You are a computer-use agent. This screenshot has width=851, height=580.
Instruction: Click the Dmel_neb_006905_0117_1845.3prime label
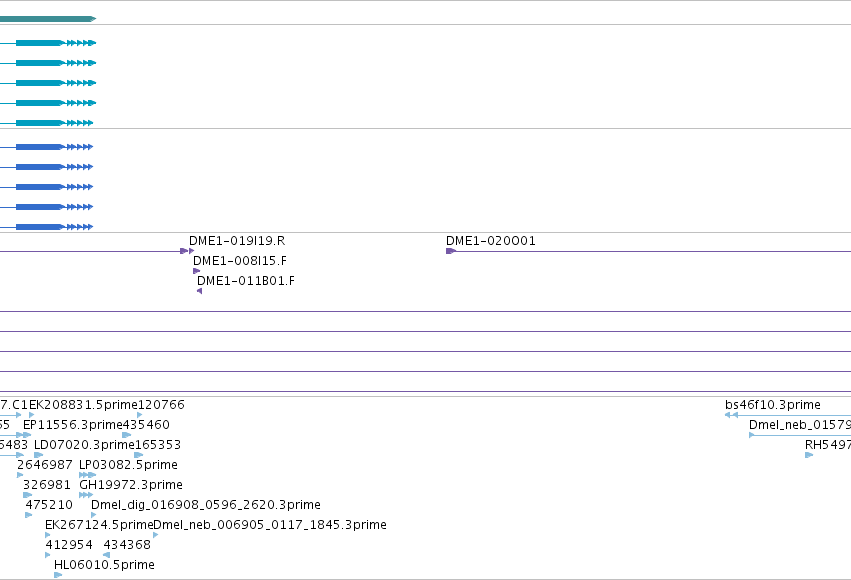pyautogui.click(x=270, y=525)
